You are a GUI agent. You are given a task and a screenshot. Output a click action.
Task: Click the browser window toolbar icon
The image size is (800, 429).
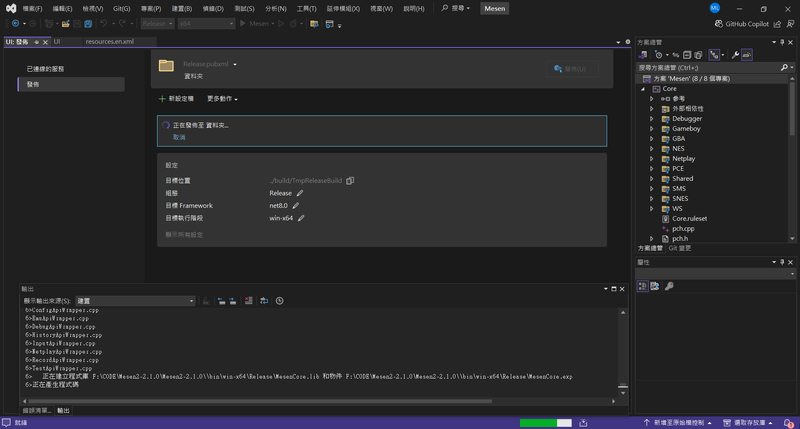coord(330,23)
